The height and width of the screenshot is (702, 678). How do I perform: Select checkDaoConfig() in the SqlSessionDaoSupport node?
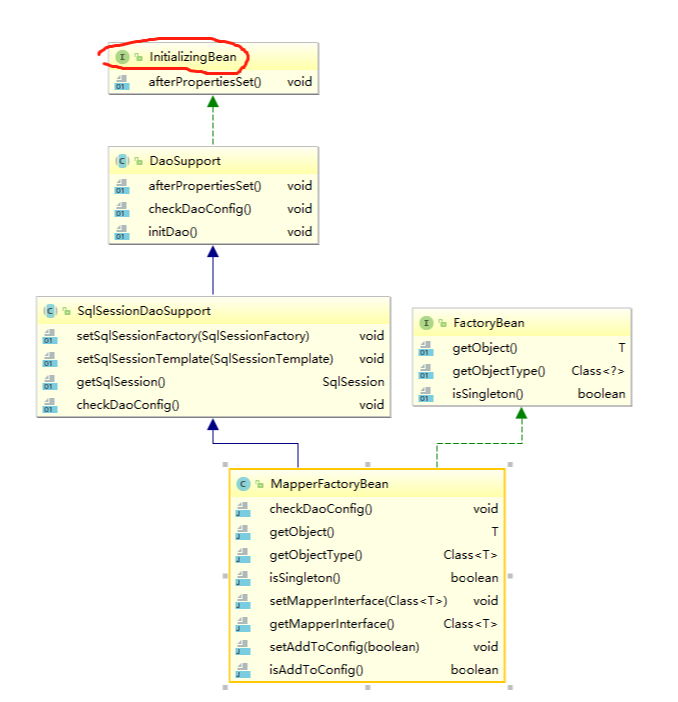(x=128, y=405)
